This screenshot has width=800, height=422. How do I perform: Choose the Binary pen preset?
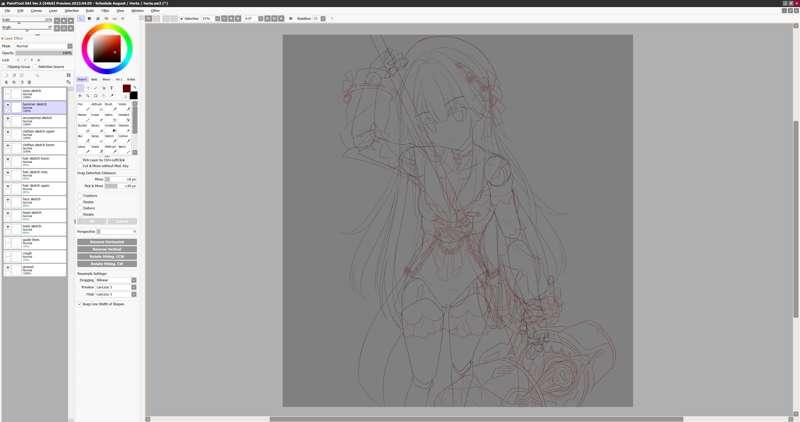(99, 128)
